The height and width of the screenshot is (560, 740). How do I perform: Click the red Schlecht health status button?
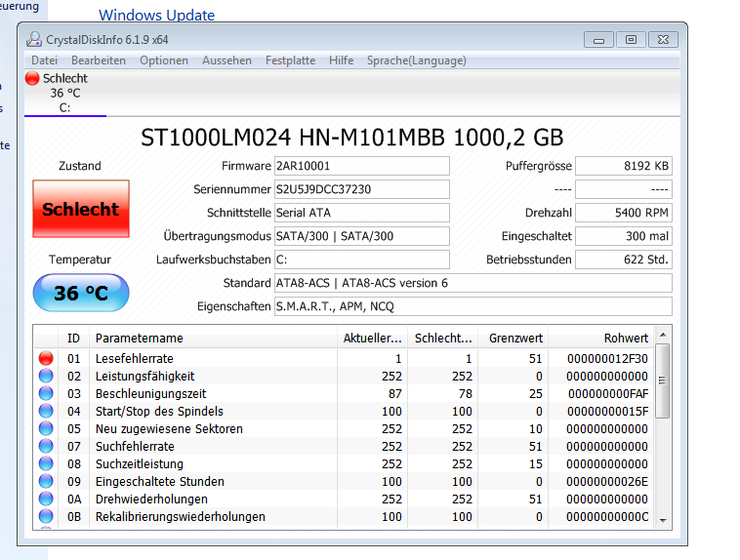point(81,209)
